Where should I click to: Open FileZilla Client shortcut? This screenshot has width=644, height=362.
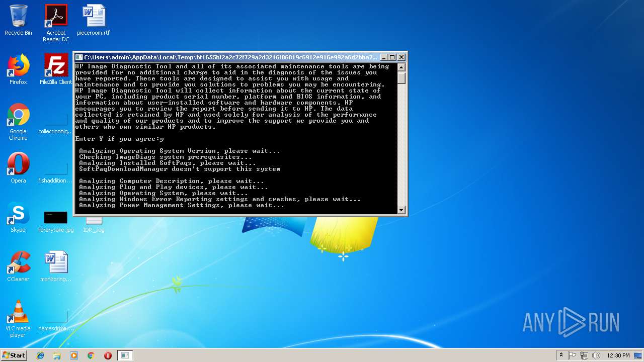point(56,69)
